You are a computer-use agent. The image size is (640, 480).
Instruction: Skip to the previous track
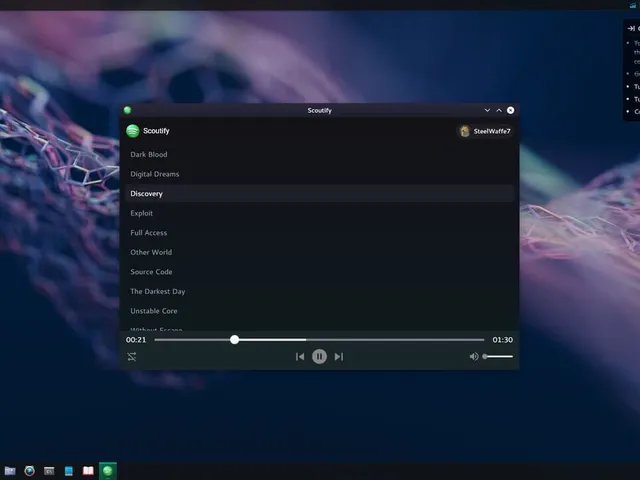click(300, 357)
